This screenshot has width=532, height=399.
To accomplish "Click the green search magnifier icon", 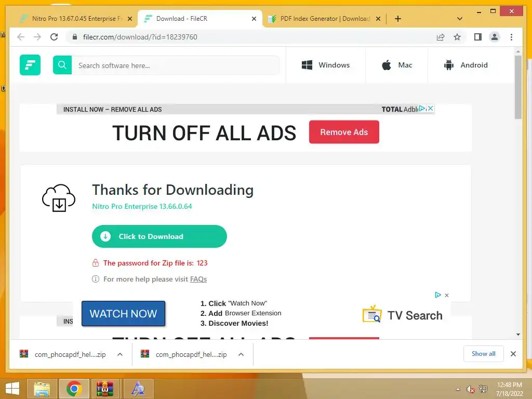I will (x=62, y=65).
